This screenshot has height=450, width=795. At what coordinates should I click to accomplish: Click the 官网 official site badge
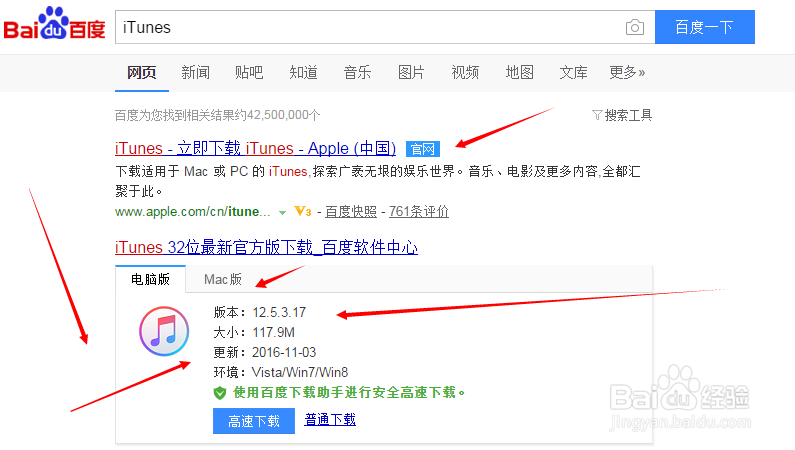coord(423,149)
